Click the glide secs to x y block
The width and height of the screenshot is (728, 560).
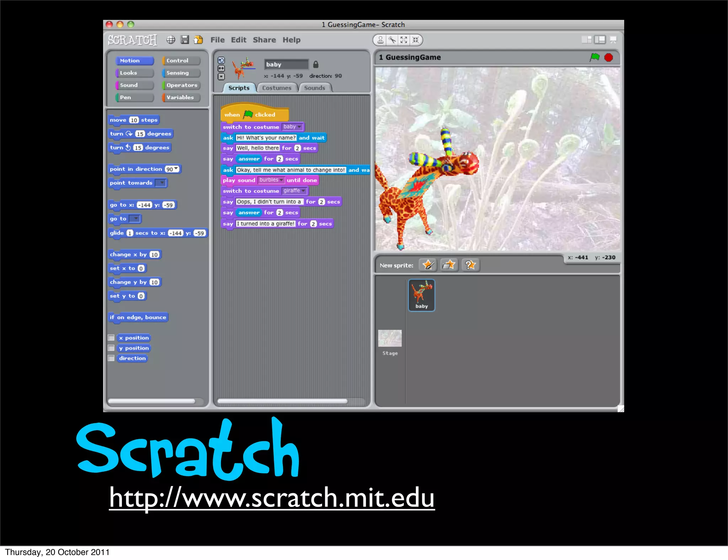click(x=158, y=233)
